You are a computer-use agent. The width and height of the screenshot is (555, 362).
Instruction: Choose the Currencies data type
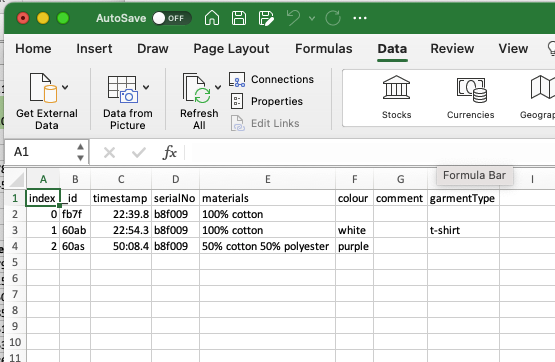pos(470,98)
